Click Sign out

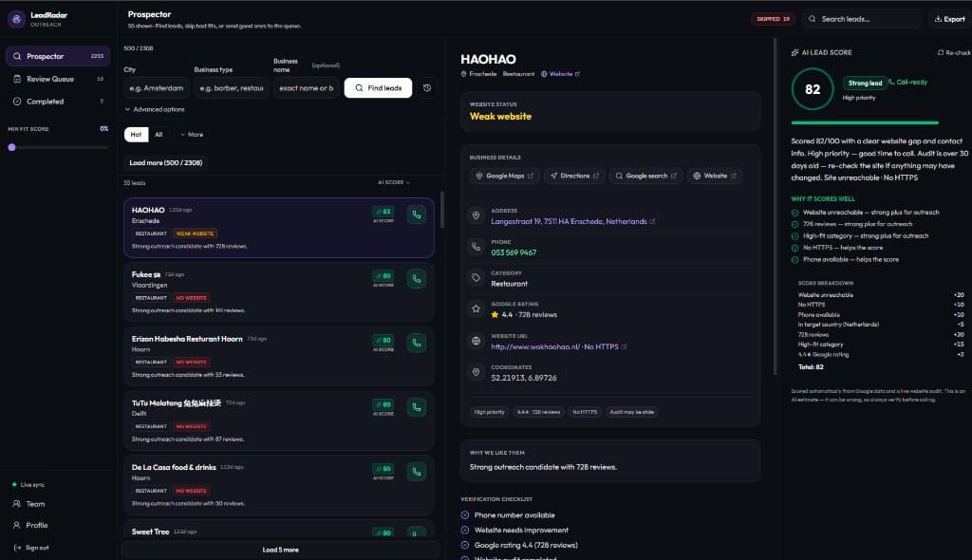click(31, 548)
